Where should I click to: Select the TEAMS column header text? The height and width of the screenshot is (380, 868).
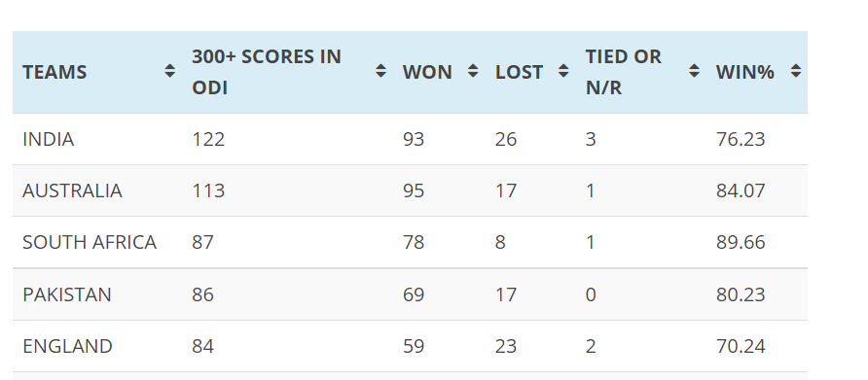pyautogui.click(x=54, y=73)
